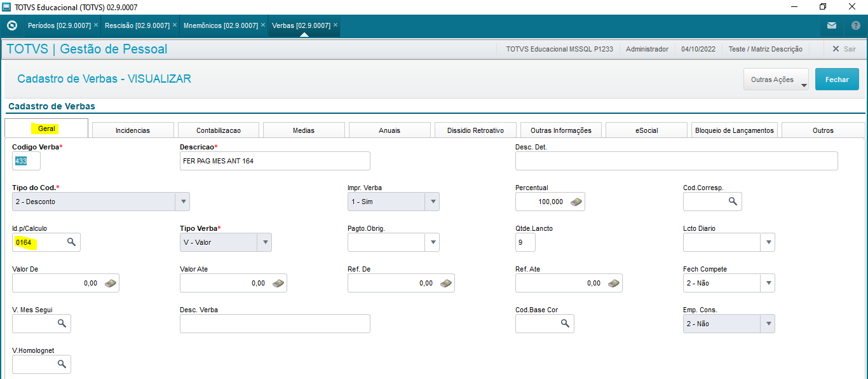Close the Rescisão tab
The width and height of the screenshot is (868, 379).
[x=174, y=25]
